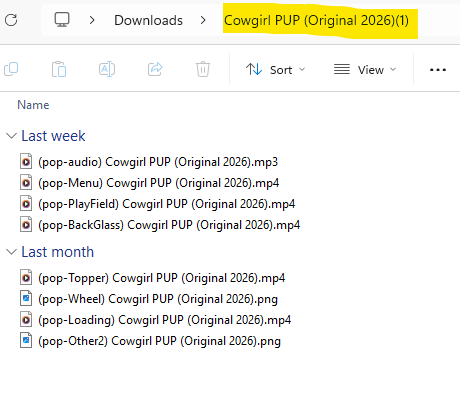Collapse the Last week group chevron
Viewport: 460px width, 399px height.
coord(12,136)
